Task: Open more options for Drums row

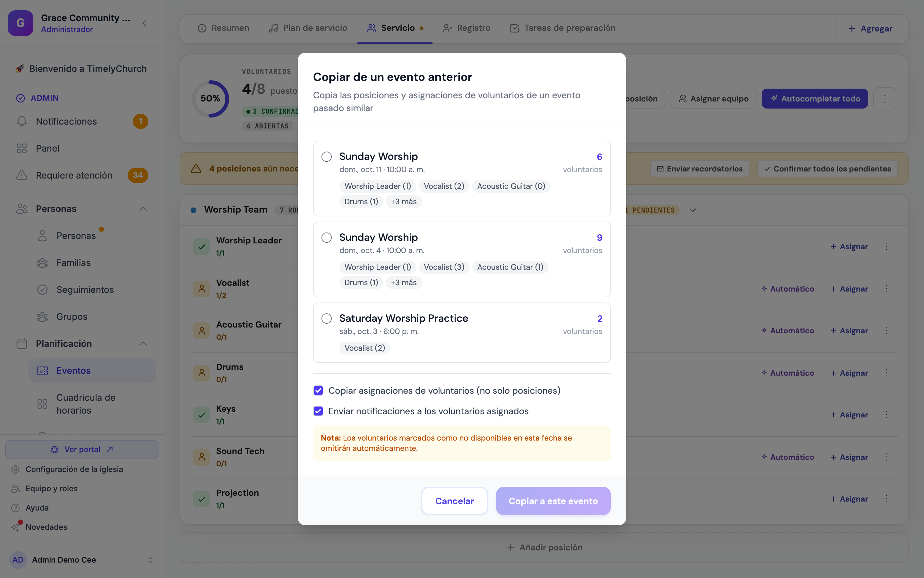Action: tap(886, 373)
